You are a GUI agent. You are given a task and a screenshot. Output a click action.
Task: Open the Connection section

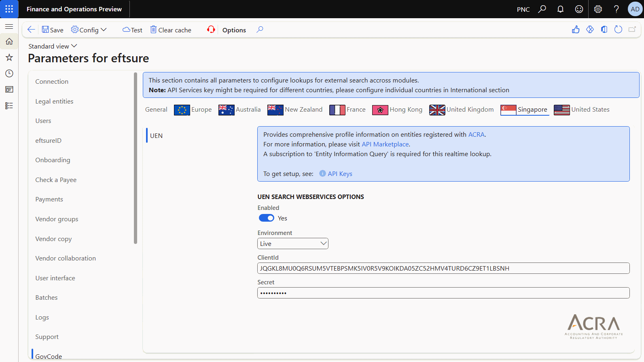(52, 82)
